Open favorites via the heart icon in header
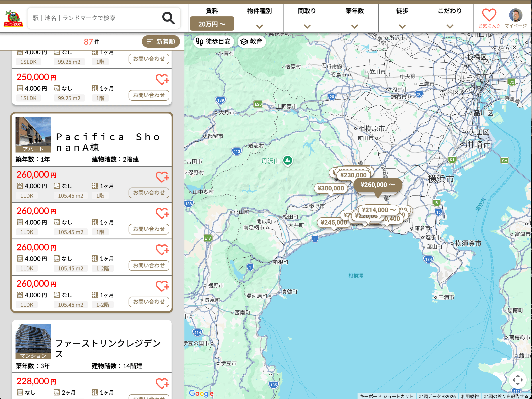The height and width of the screenshot is (399, 532). coord(489,15)
